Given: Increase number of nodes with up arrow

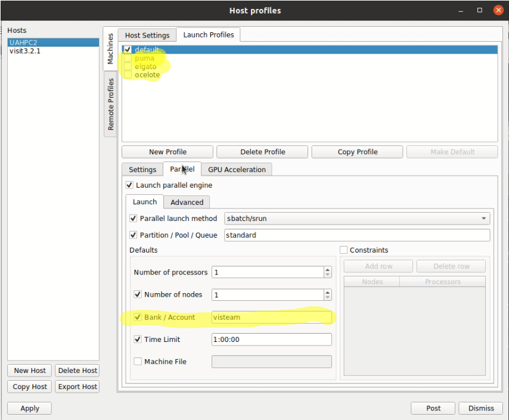Looking at the screenshot, I should [328, 292].
